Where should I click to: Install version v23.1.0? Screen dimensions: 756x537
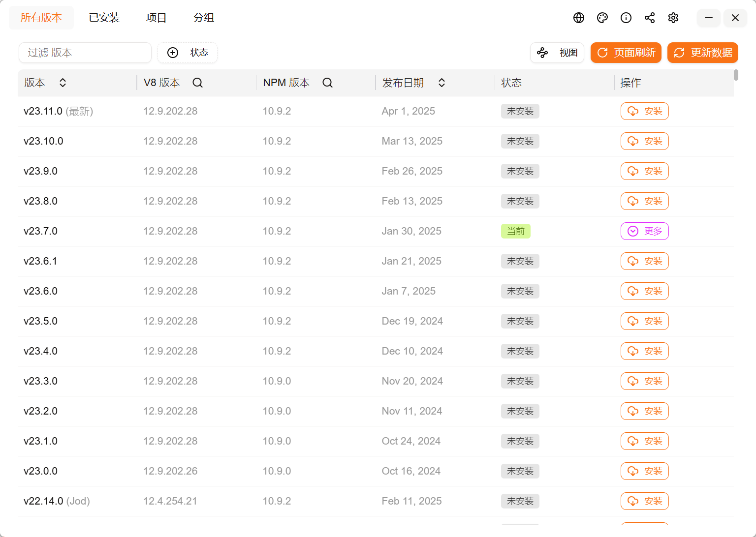(x=645, y=441)
